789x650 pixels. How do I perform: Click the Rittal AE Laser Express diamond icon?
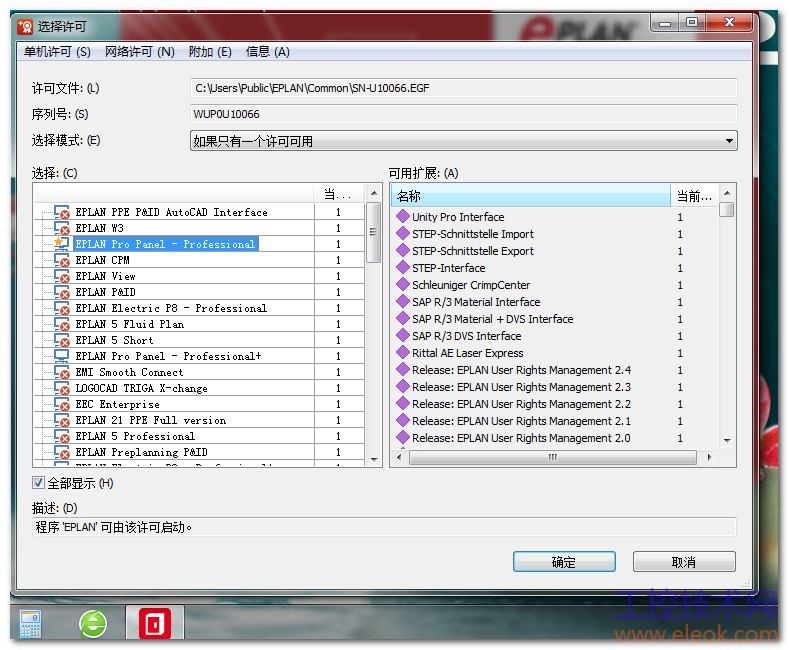click(403, 353)
